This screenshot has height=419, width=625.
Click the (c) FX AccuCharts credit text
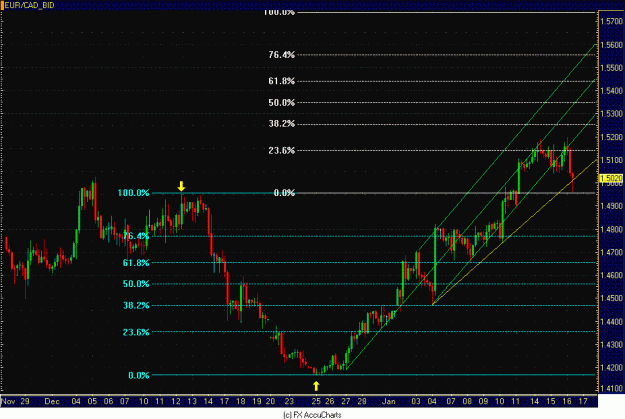(312, 415)
